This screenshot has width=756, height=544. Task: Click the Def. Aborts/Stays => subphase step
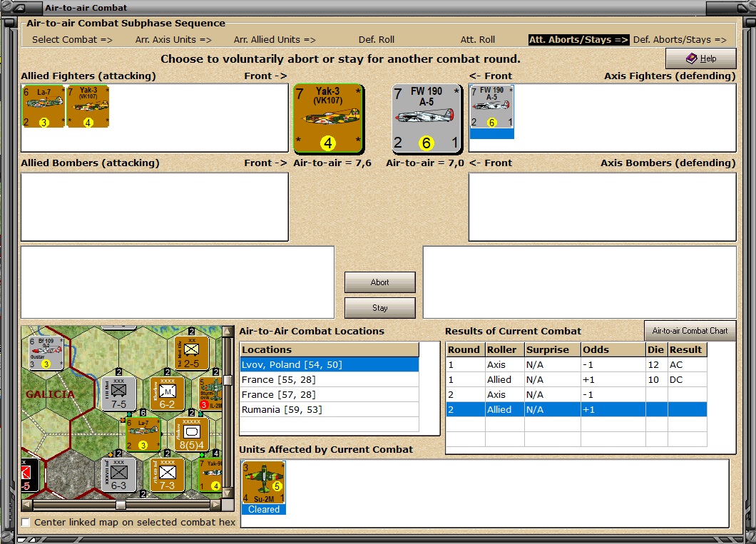(x=680, y=39)
